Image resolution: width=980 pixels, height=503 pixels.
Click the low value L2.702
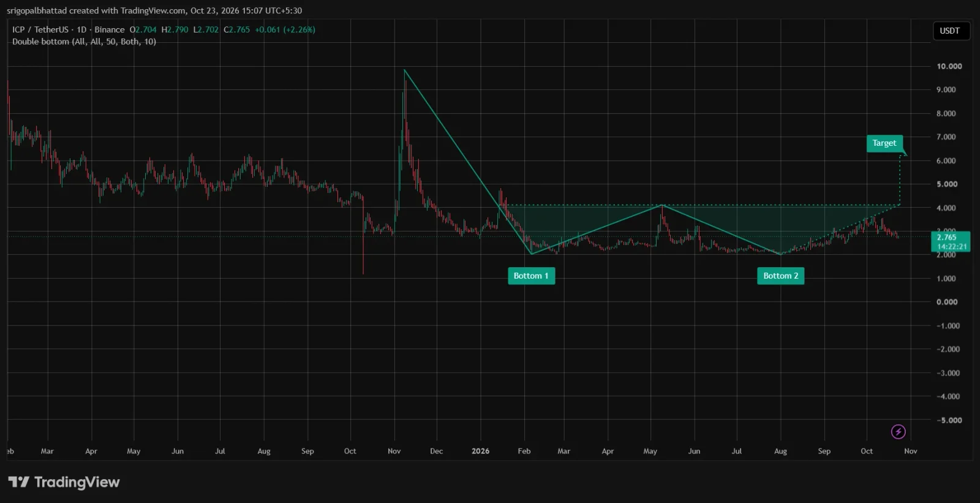coord(206,29)
